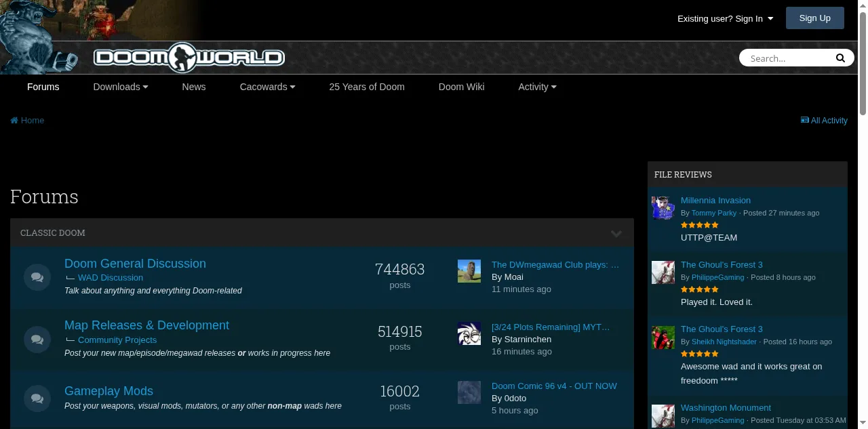The height and width of the screenshot is (429, 868).
Task: Expand the Activity menu
Action: 537,87
